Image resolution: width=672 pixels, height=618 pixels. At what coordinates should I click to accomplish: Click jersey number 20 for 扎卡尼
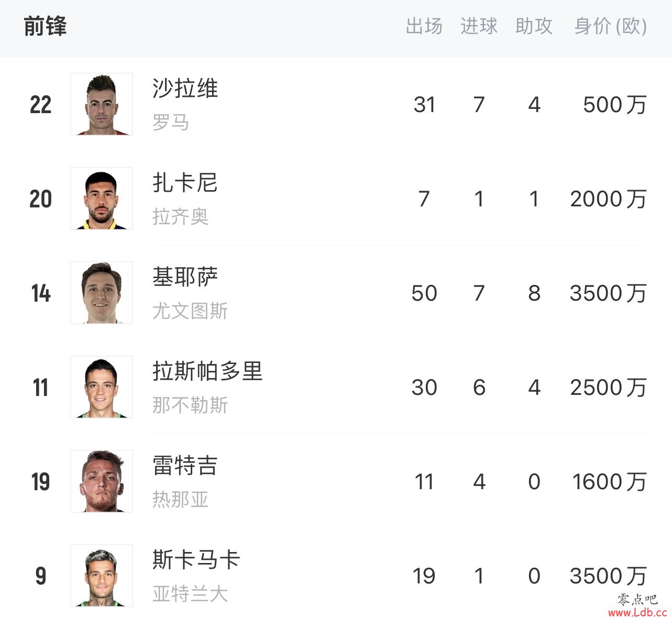coord(41,199)
